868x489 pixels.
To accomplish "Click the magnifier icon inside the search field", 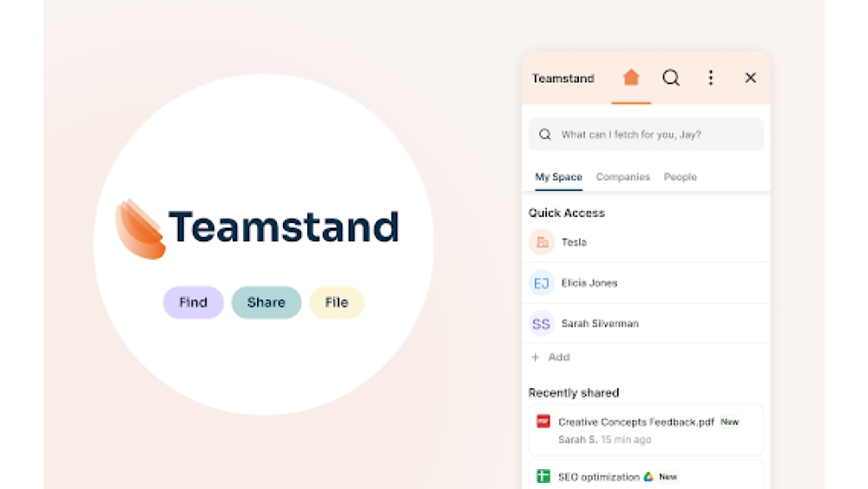I will 545,135.
